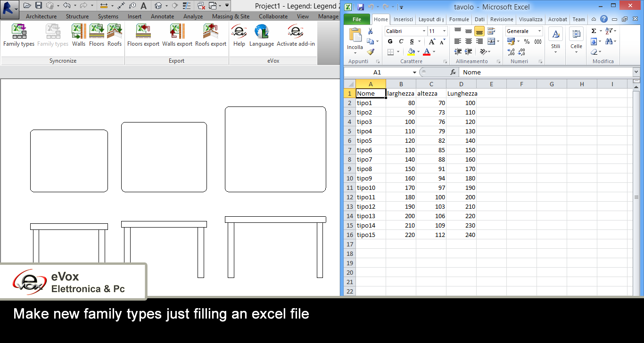644x343 pixels.
Task: Expand the Excel borders dropdown arrow
Action: pos(398,51)
